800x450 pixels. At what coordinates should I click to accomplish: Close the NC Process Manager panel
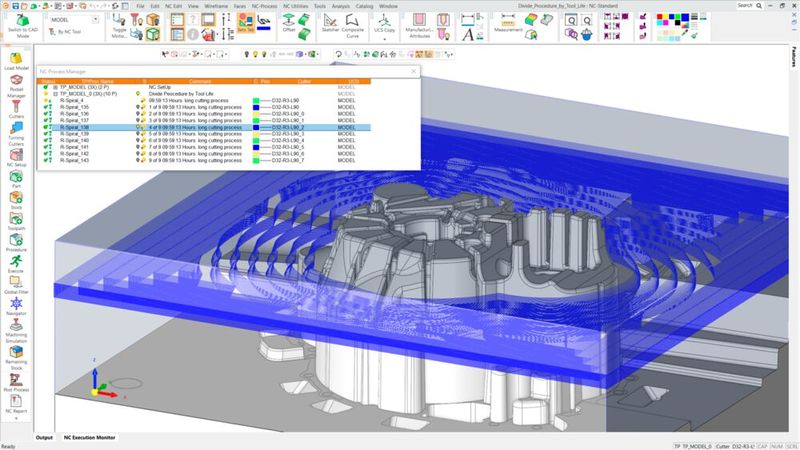pos(414,71)
